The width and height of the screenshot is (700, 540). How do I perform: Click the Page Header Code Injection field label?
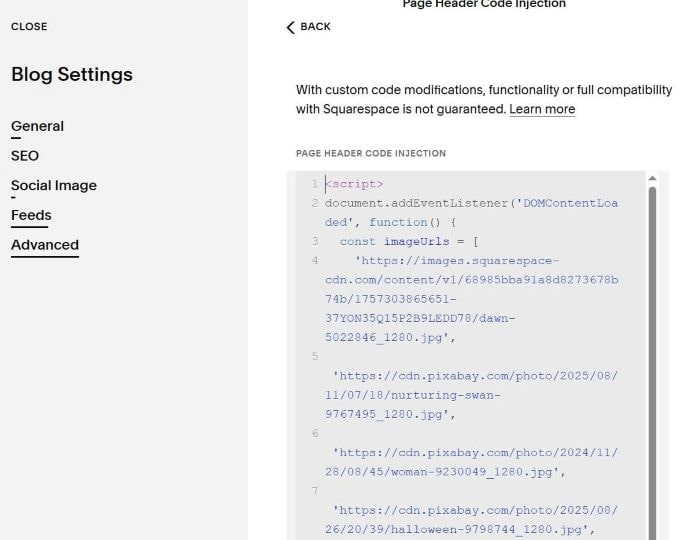click(x=371, y=153)
